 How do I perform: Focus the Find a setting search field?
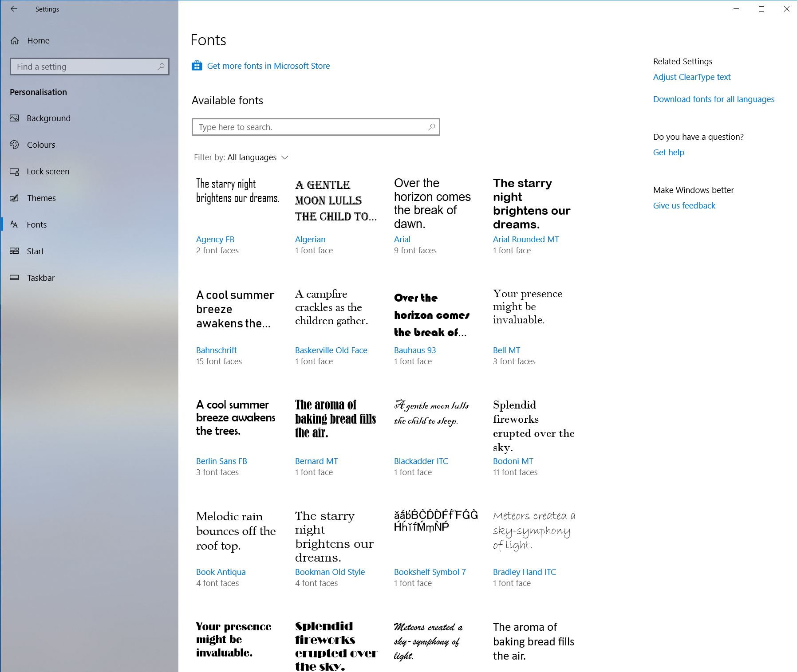(90, 67)
